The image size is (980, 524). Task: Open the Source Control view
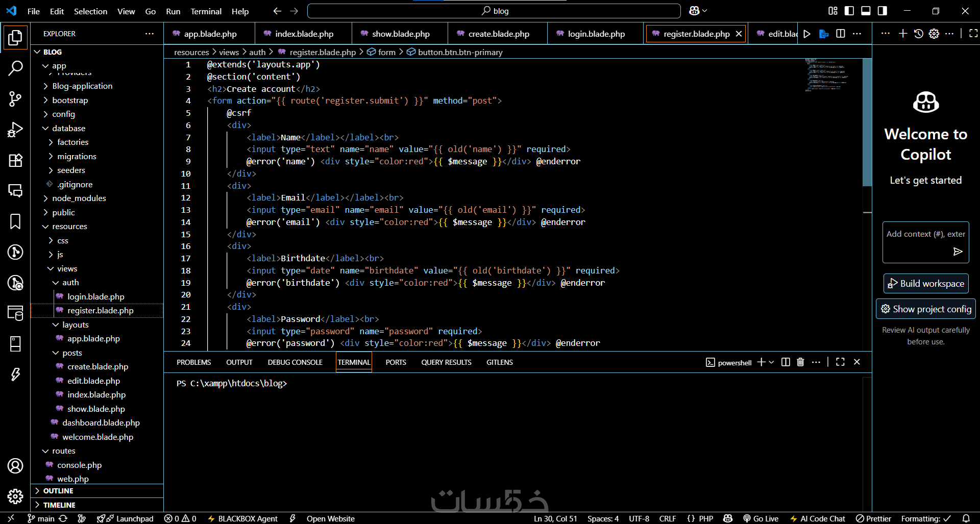[15, 99]
